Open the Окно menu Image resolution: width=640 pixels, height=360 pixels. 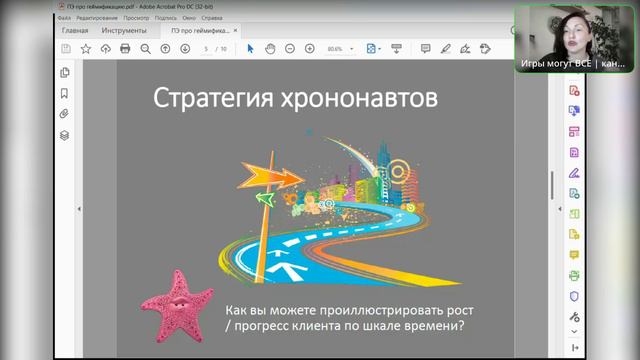[189, 18]
